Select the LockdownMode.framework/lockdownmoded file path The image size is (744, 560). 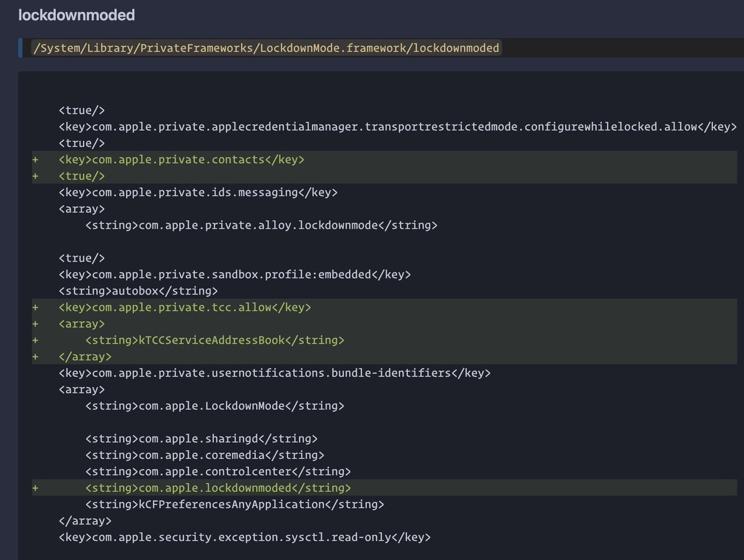point(267,48)
